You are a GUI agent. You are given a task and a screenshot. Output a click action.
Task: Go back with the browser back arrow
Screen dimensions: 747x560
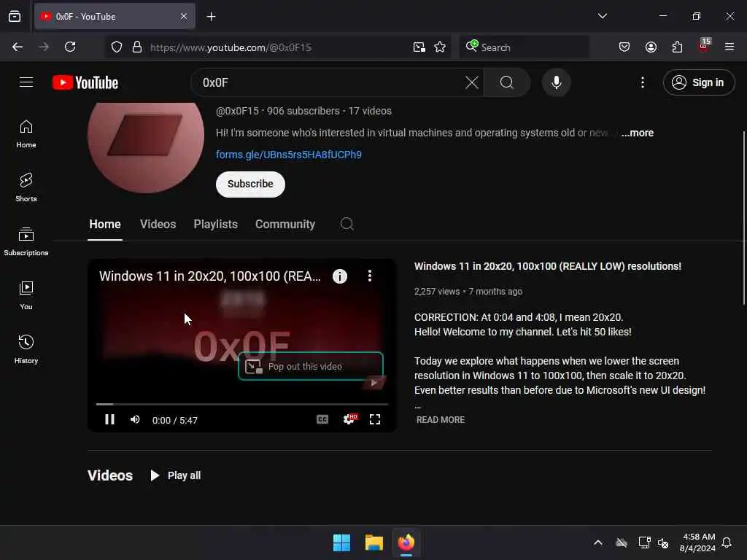click(18, 47)
